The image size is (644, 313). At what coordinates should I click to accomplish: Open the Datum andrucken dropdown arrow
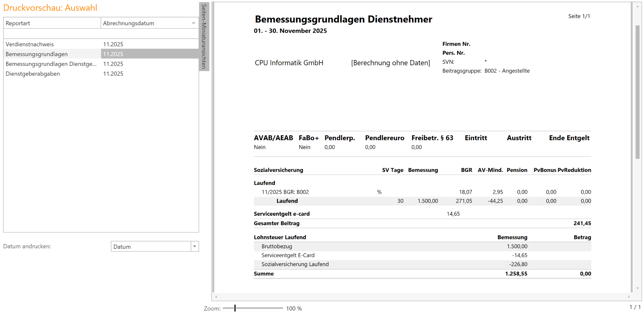click(195, 246)
